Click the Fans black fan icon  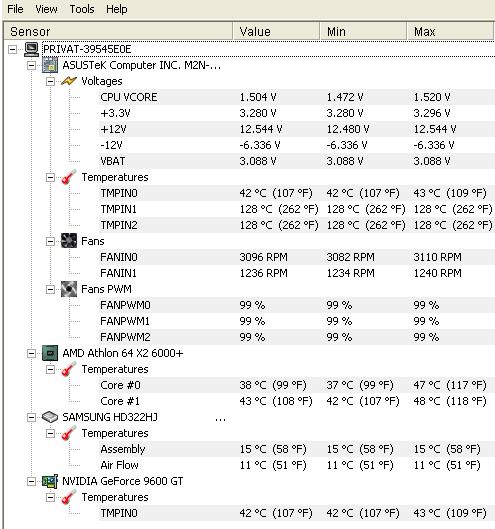69,241
